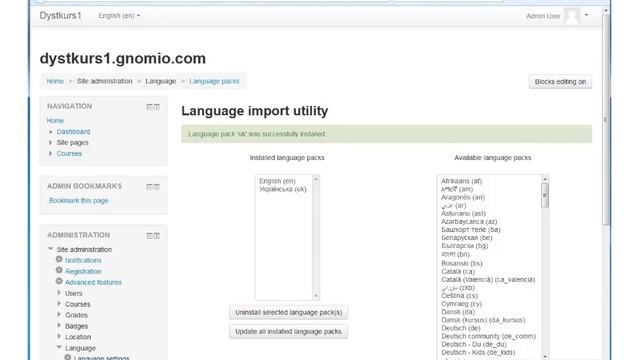Select Deutsch - Kids (de_kids) pack
Image resolution: width=640 pixels, height=360 pixels.
click(478, 352)
